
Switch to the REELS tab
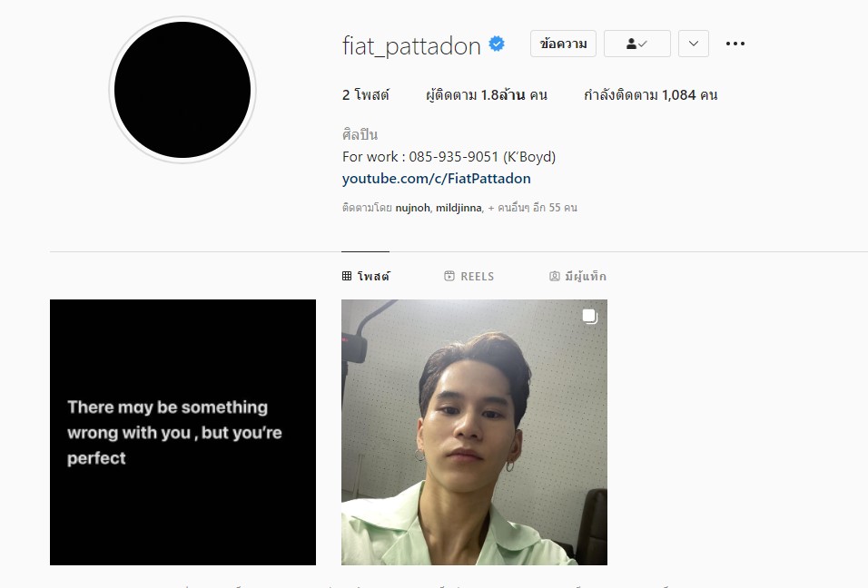coord(469,276)
